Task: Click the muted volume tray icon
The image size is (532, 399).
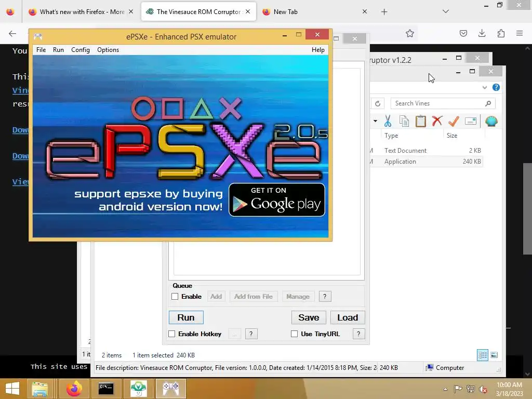Action: click(483, 389)
